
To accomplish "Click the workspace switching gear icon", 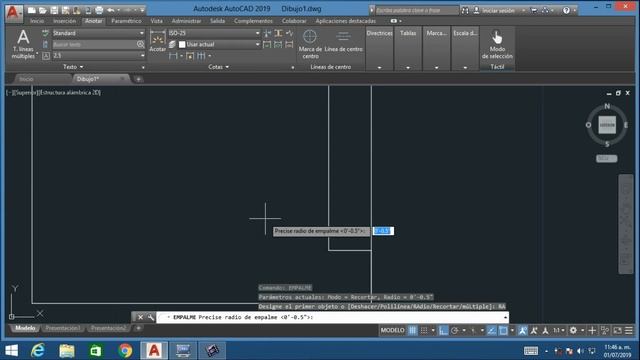I will pos(573,330).
